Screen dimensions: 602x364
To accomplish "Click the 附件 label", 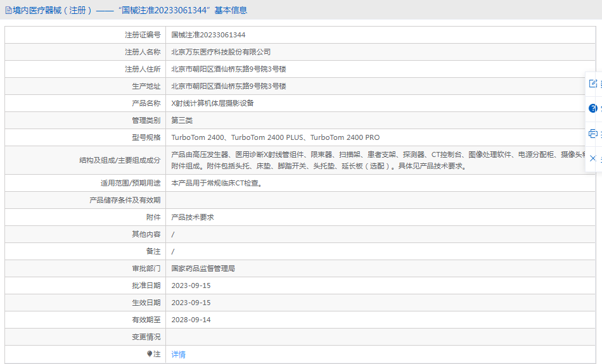I will (x=153, y=218).
